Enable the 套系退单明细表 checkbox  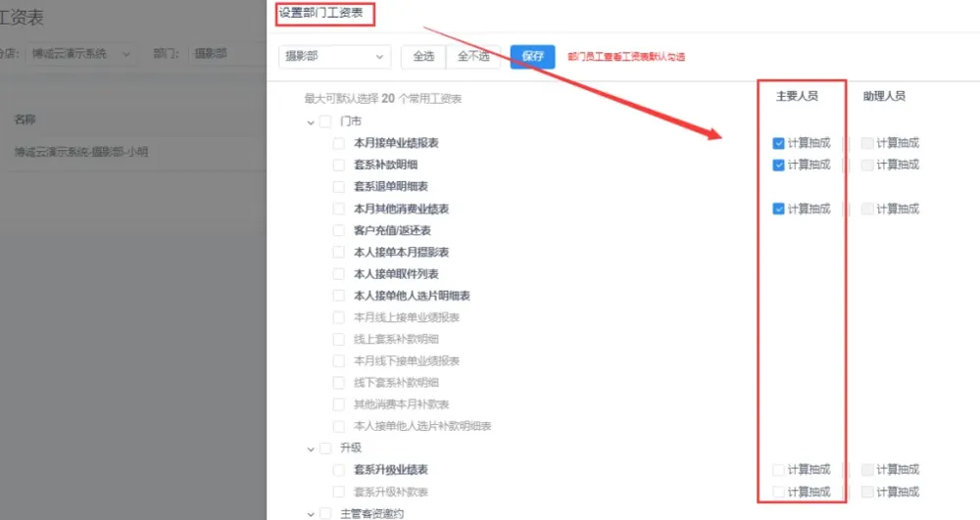[339, 186]
